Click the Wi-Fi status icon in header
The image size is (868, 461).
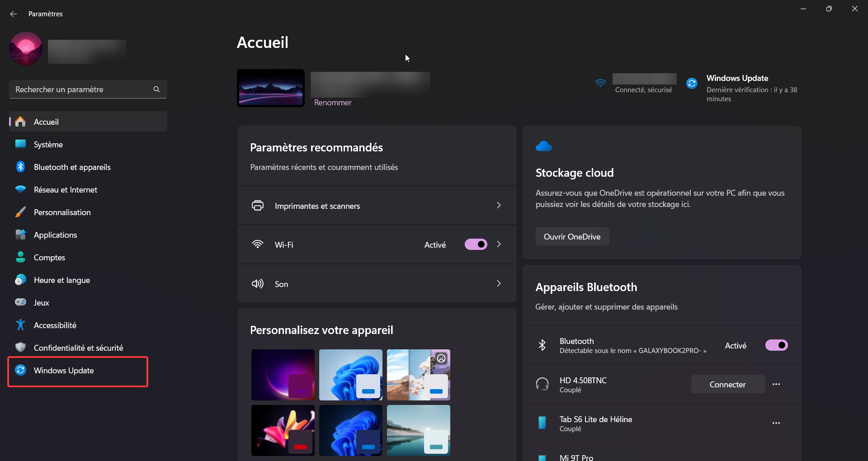(x=600, y=83)
